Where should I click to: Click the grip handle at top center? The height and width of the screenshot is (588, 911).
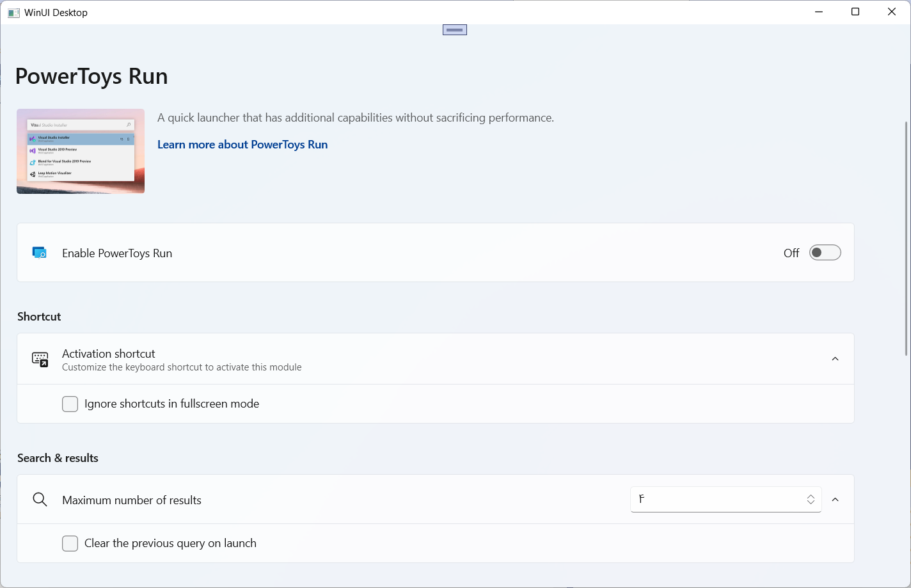point(455,30)
